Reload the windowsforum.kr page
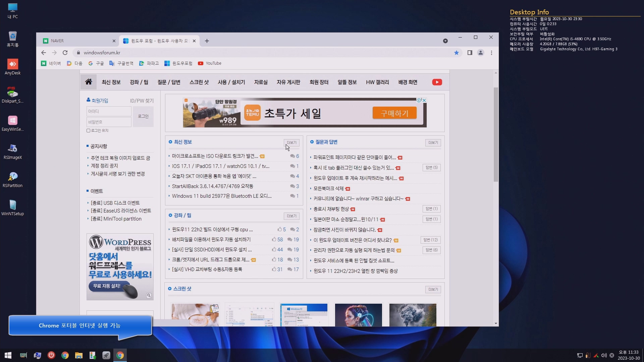 65,53
